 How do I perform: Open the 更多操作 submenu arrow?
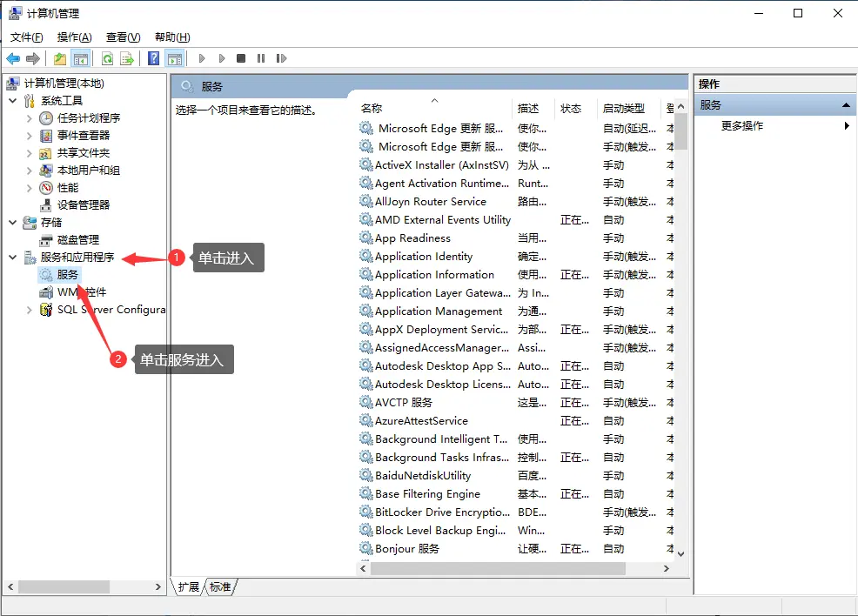click(847, 126)
